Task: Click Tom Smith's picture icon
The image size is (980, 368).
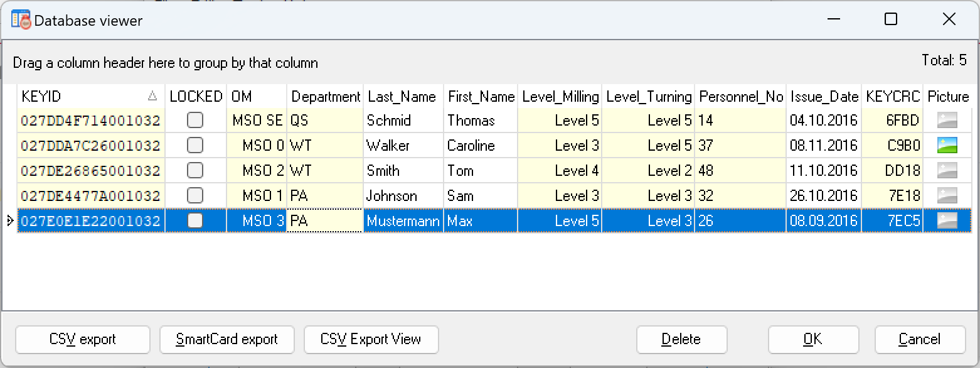Action: coord(947,171)
